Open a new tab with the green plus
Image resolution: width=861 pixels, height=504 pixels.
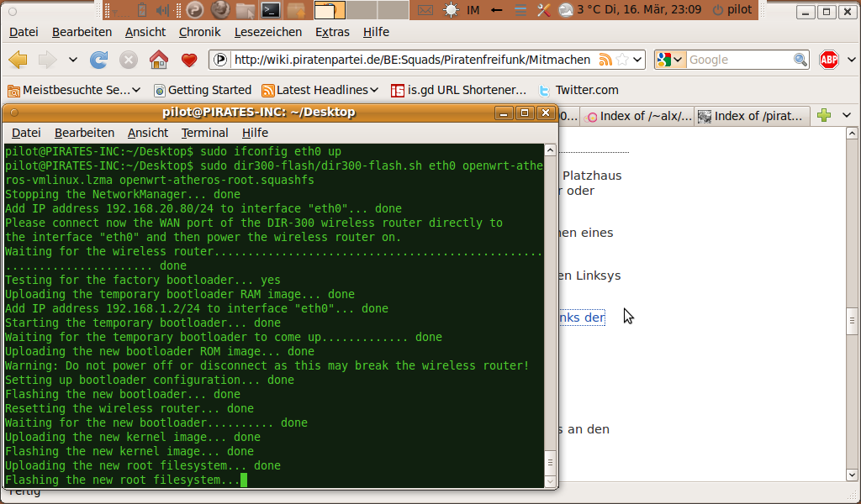coord(824,116)
